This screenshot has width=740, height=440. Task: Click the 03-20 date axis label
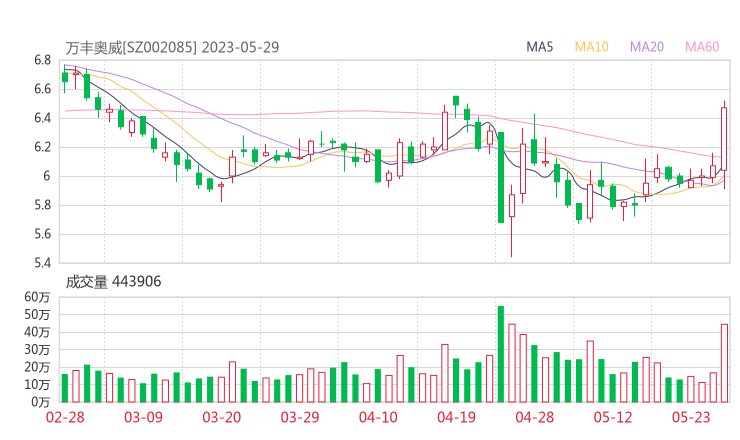(222, 417)
